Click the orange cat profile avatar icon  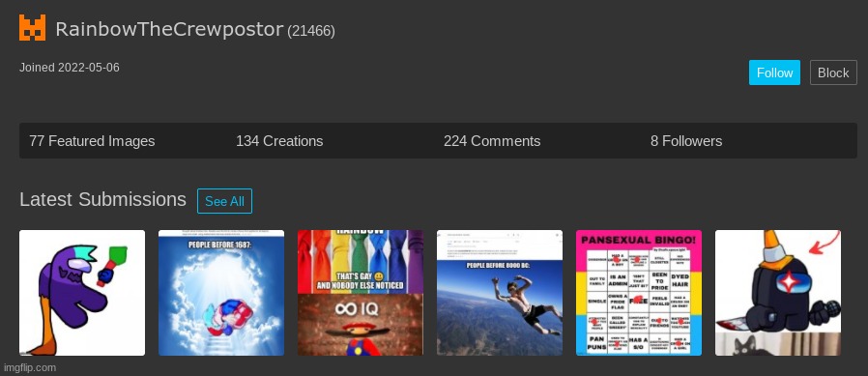pyautogui.click(x=32, y=28)
